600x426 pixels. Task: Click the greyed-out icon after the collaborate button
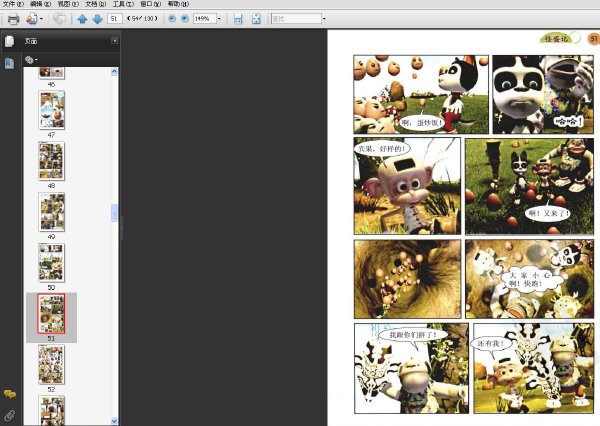tap(59, 18)
